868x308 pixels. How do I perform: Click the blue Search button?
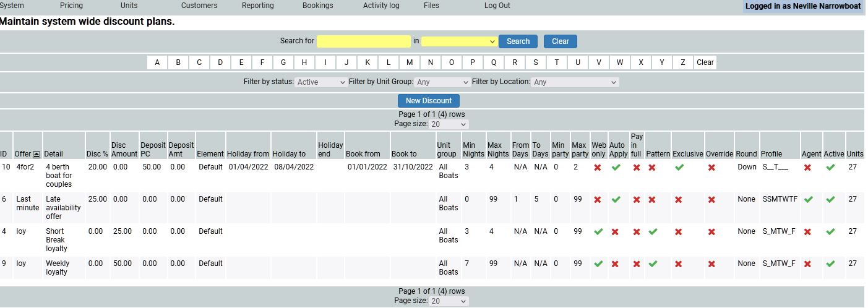(x=518, y=41)
